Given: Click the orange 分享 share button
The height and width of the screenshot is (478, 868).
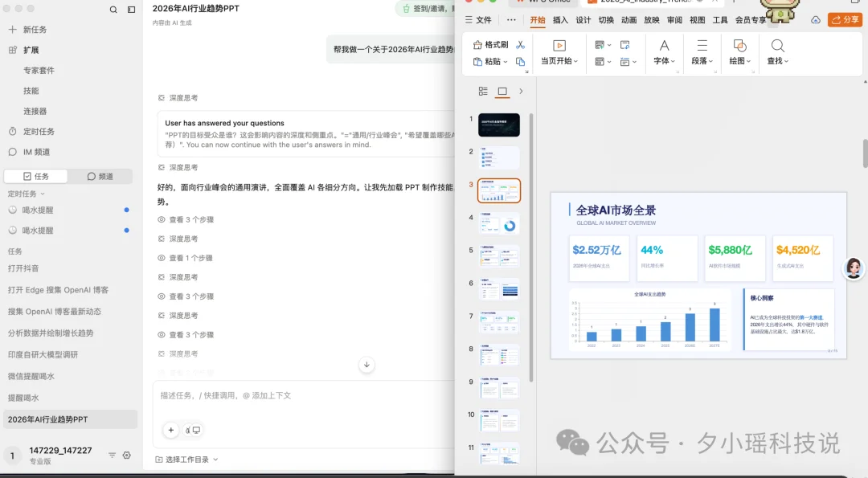Looking at the screenshot, I should pyautogui.click(x=845, y=20).
